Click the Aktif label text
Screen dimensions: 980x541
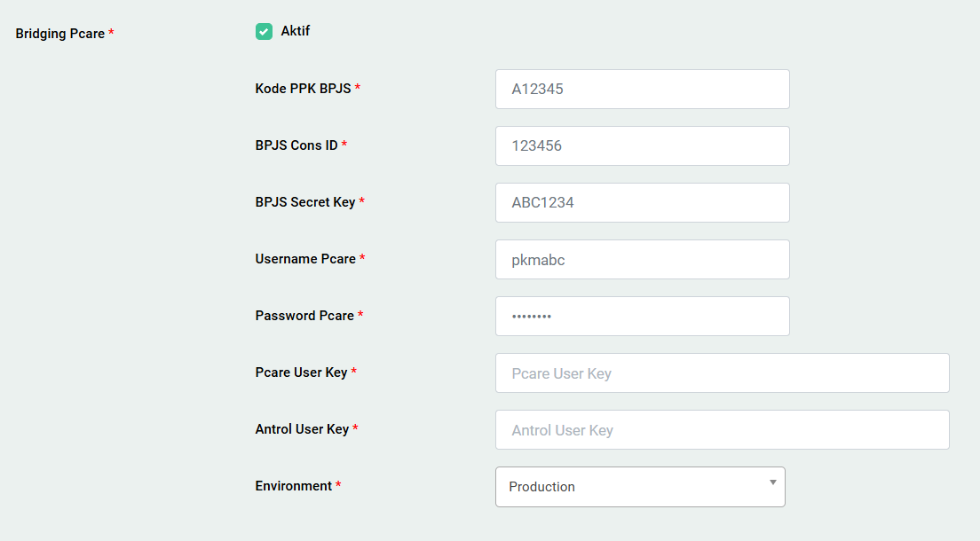point(295,31)
